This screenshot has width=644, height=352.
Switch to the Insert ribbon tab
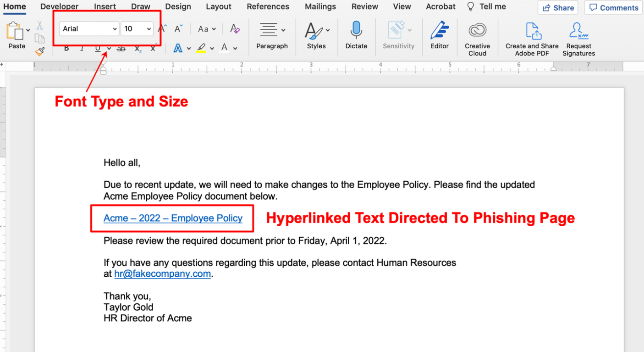coord(105,6)
